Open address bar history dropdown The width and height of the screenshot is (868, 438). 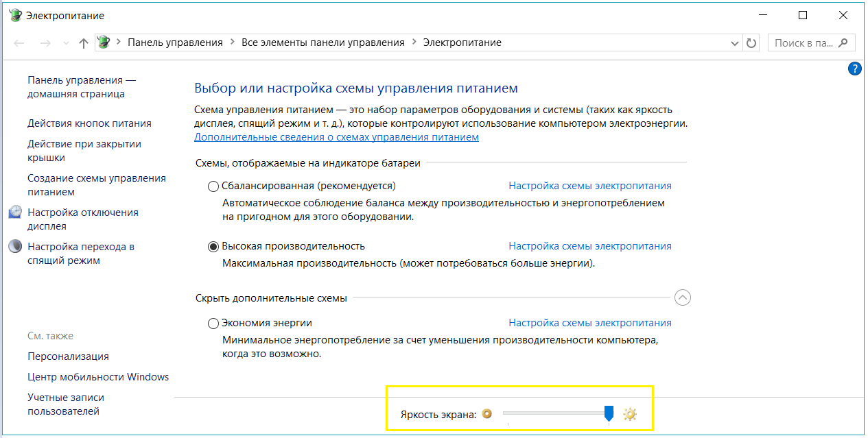coord(735,42)
